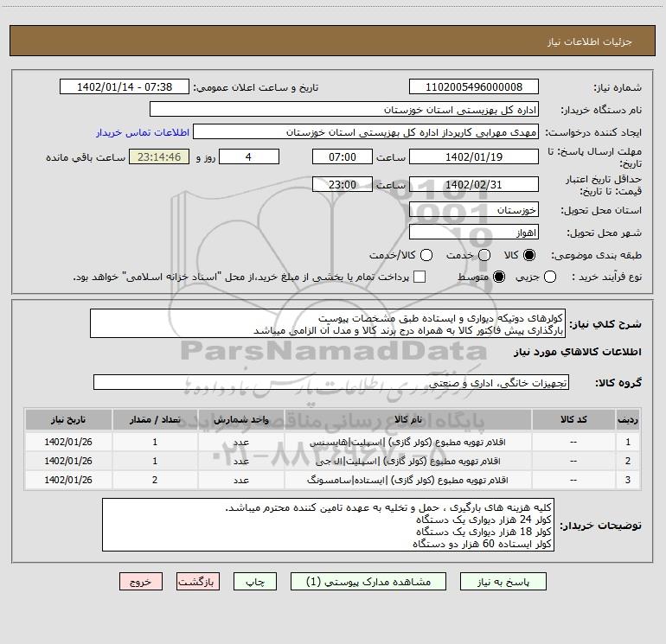Click the شرح کلی نیاز description box
666x644 pixels.
[x=328, y=324]
